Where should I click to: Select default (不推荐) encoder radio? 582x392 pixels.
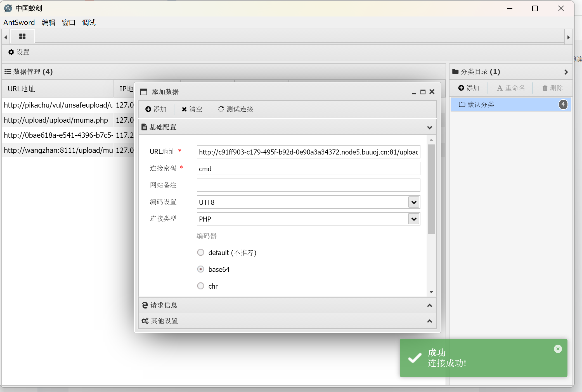click(201, 253)
